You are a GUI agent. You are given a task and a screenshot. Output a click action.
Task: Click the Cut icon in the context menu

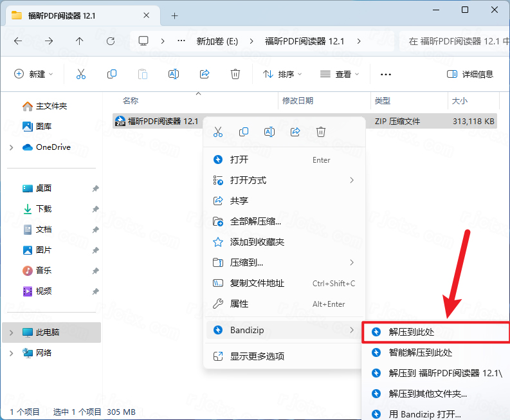pos(218,132)
